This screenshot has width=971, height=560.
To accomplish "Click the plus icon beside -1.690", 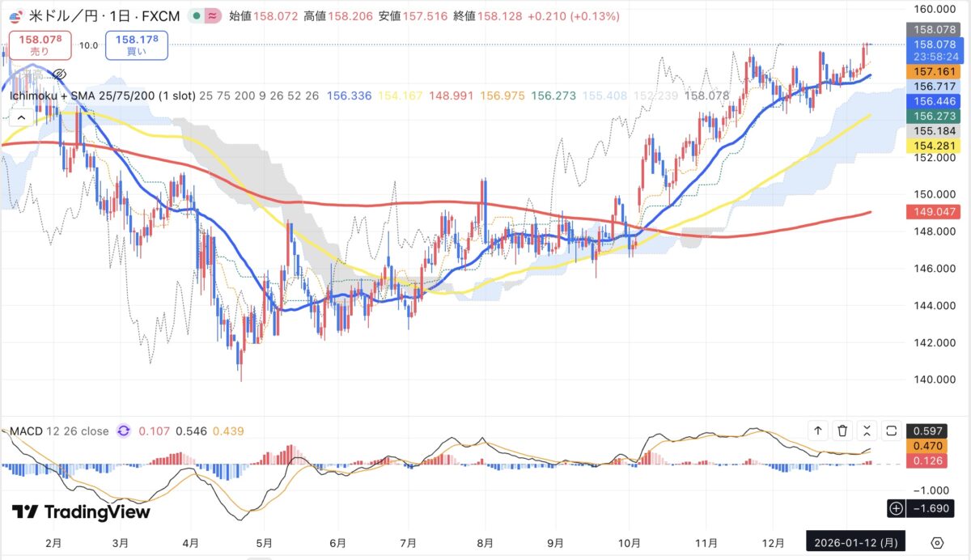I will click(896, 508).
